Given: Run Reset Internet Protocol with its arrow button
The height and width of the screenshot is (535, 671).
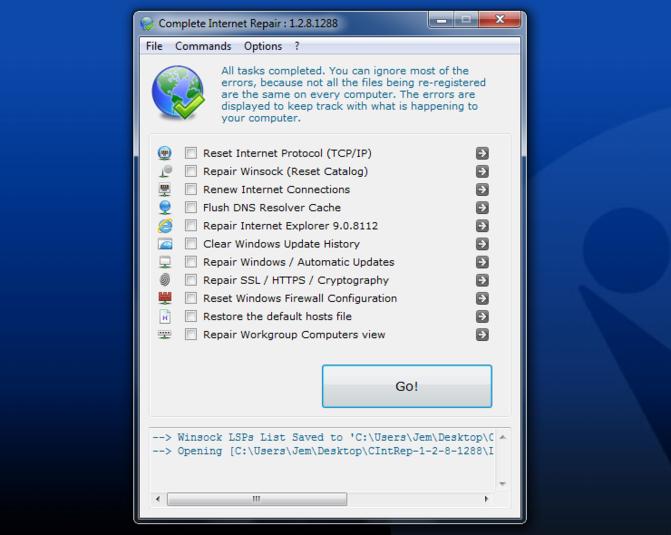Looking at the screenshot, I should tap(482, 153).
